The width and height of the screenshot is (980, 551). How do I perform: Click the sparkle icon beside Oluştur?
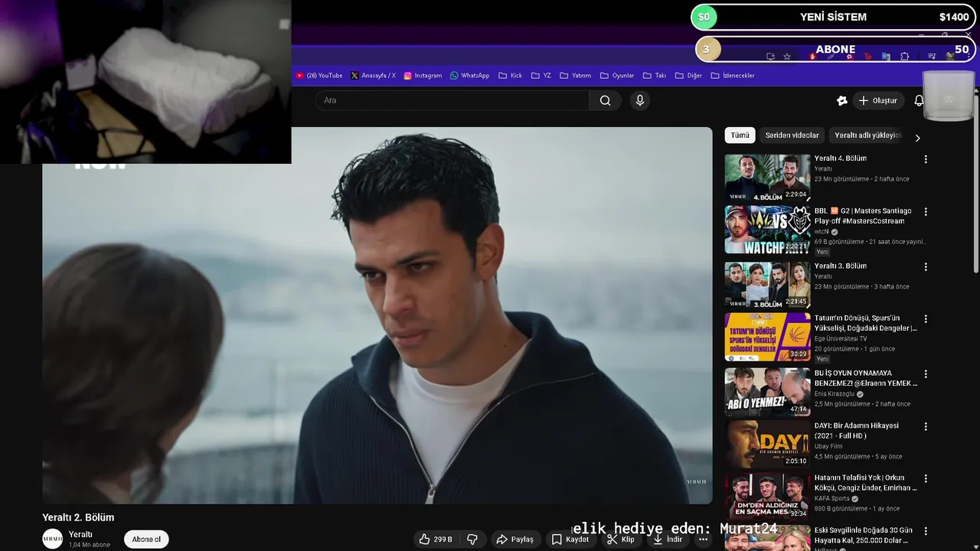click(x=841, y=100)
